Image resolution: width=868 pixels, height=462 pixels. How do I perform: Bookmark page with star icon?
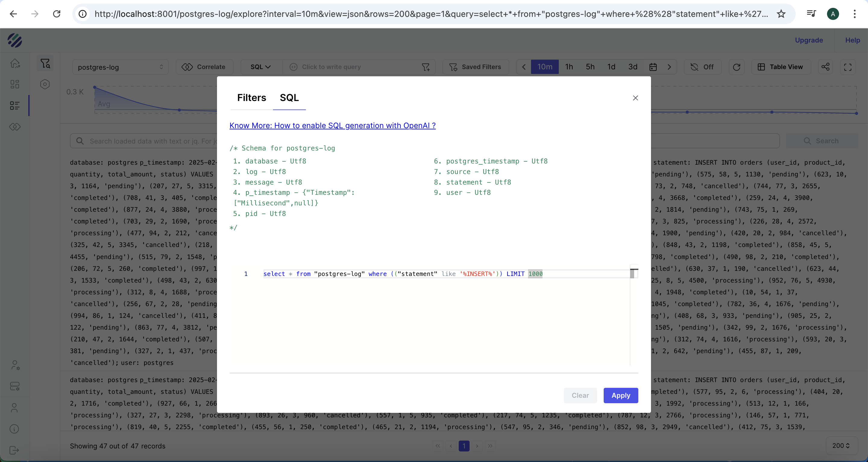[x=781, y=14]
